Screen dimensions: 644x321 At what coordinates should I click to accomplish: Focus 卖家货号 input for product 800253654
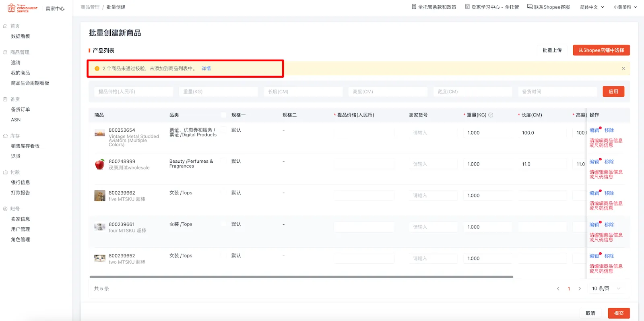pos(433,133)
